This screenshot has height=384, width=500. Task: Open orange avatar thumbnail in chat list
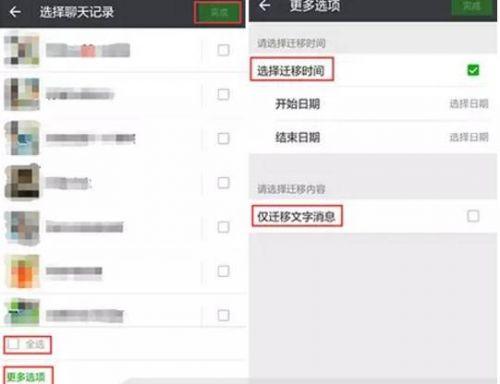(x=22, y=271)
